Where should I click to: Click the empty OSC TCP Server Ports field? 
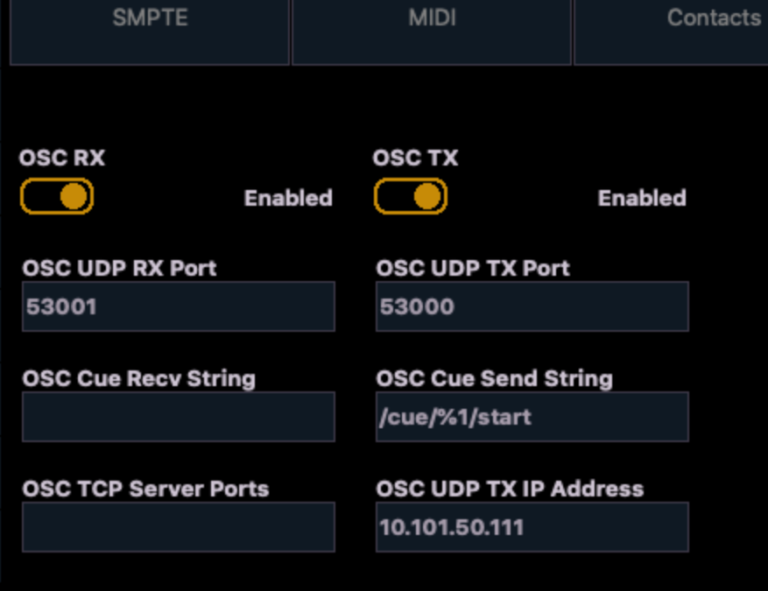(x=178, y=527)
